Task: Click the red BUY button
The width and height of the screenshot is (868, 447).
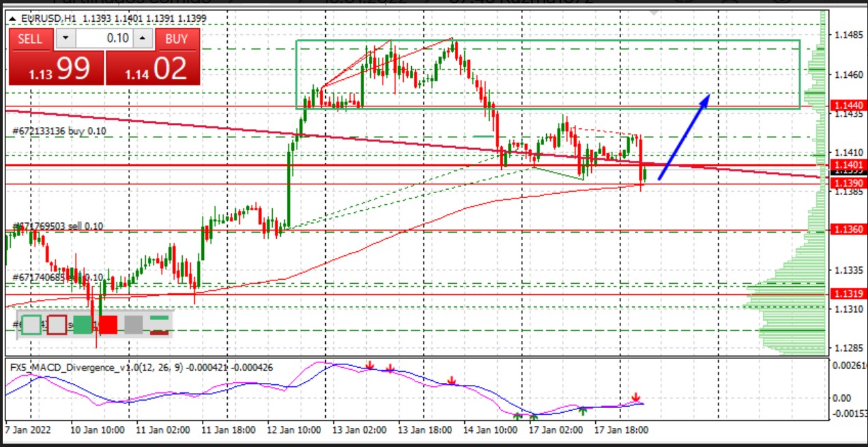Action: tap(176, 39)
